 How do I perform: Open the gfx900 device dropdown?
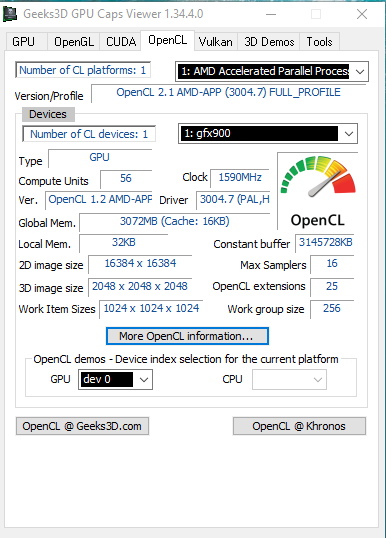point(268,133)
